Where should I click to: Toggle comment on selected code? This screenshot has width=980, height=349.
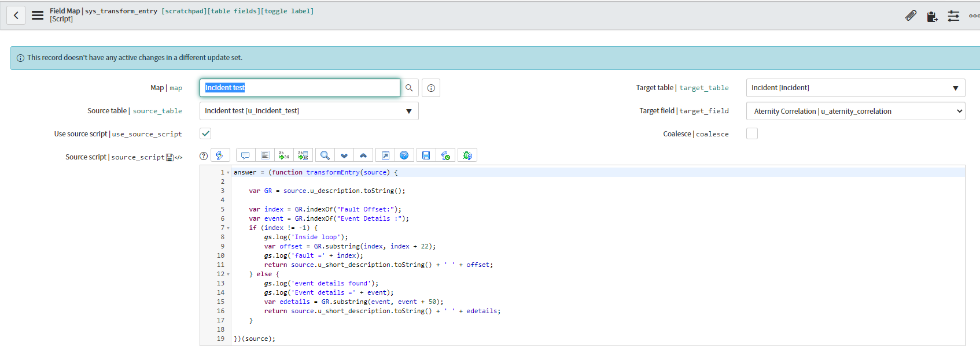[245, 155]
